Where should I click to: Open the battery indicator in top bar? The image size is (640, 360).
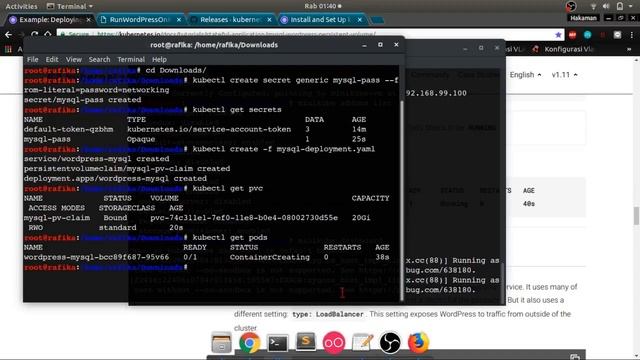coord(620,6)
